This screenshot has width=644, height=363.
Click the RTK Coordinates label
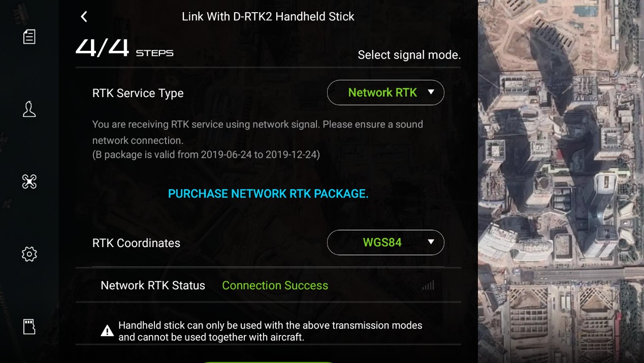(x=136, y=243)
